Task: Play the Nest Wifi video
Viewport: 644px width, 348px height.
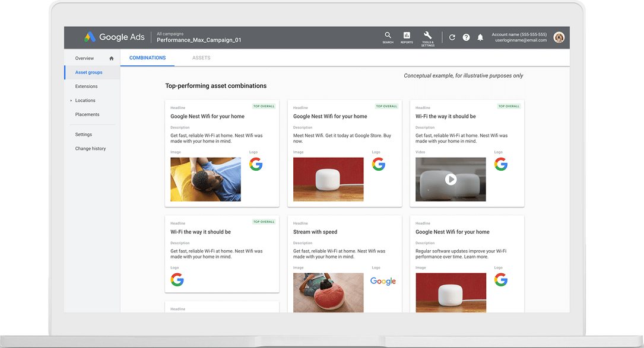Action: point(451,179)
